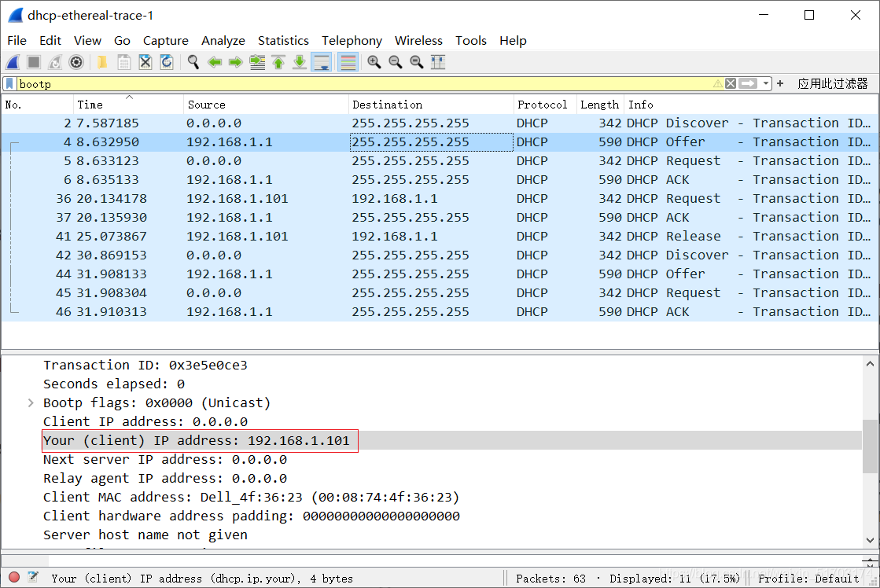
Task: Open capture options gear icon
Action: click(x=76, y=62)
